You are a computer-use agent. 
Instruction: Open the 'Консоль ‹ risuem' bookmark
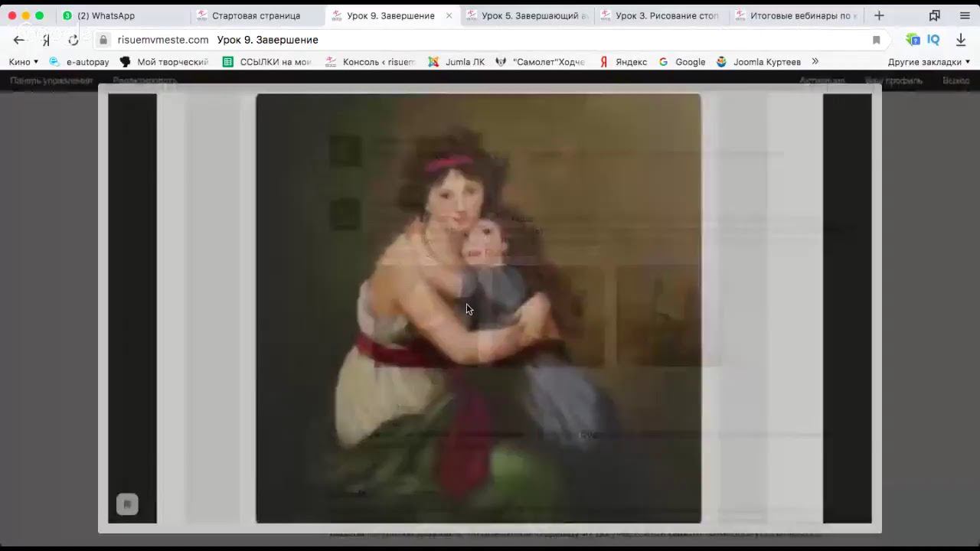point(371,62)
